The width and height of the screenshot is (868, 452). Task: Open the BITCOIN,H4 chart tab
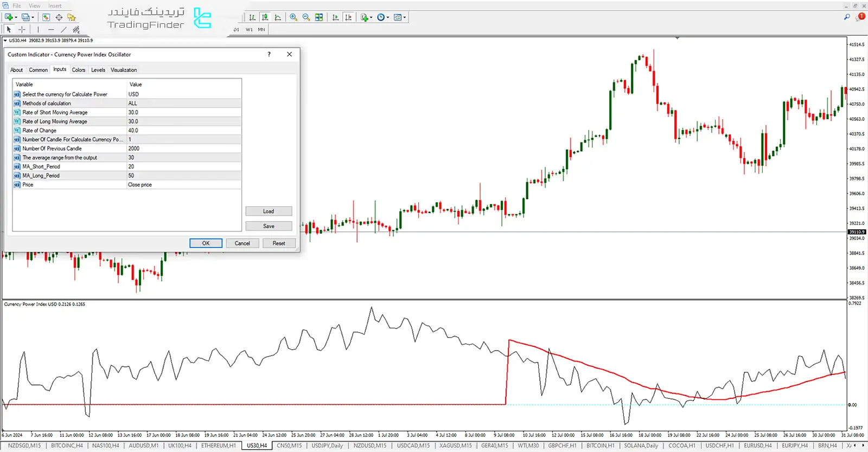pos(67,445)
